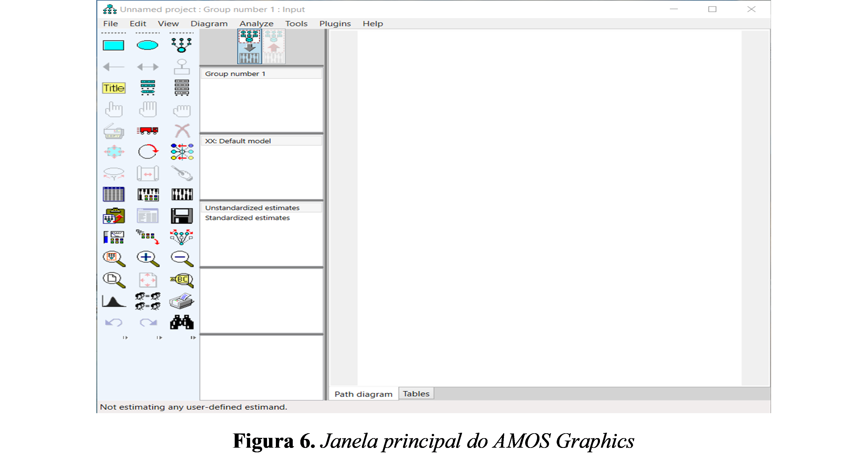
Task: Click the save floppy disk icon
Action: pyautogui.click(x=182, y=216)
